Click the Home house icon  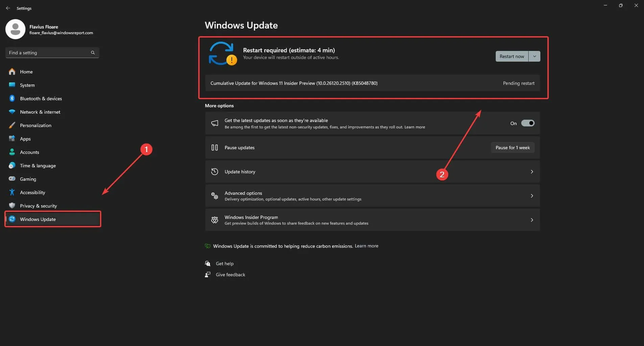[12, 72]
